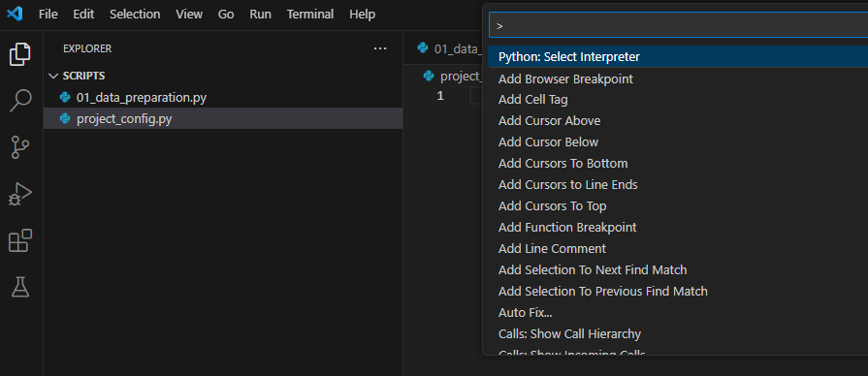Click the VS Code logo icon
The image size is (868, 376).
[15, 14]
